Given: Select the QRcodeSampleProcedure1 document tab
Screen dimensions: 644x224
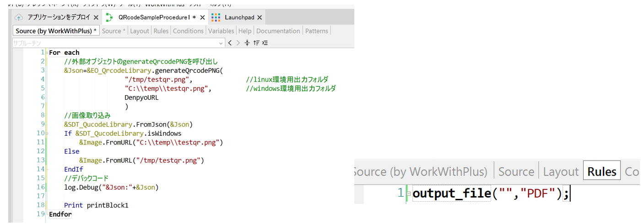Looking at the screenshot, I should pyautogui.click(x=154, y=17).
